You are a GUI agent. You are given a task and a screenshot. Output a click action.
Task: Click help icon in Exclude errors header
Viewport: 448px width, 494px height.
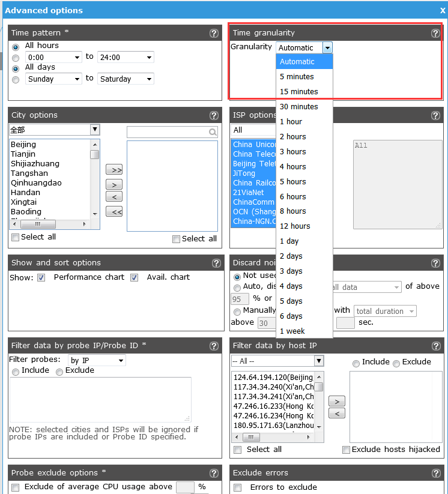tap(435, 474)
